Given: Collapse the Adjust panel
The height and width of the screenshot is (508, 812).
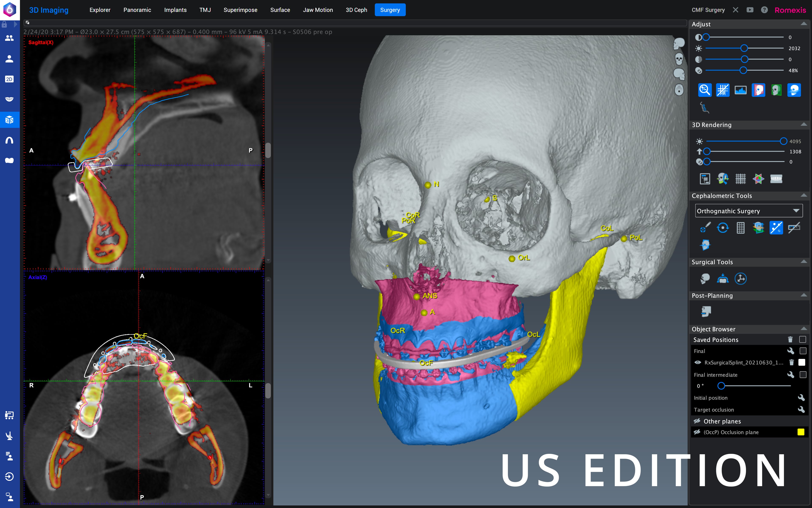Looking at the screenshot, I should tap(804, 24).
